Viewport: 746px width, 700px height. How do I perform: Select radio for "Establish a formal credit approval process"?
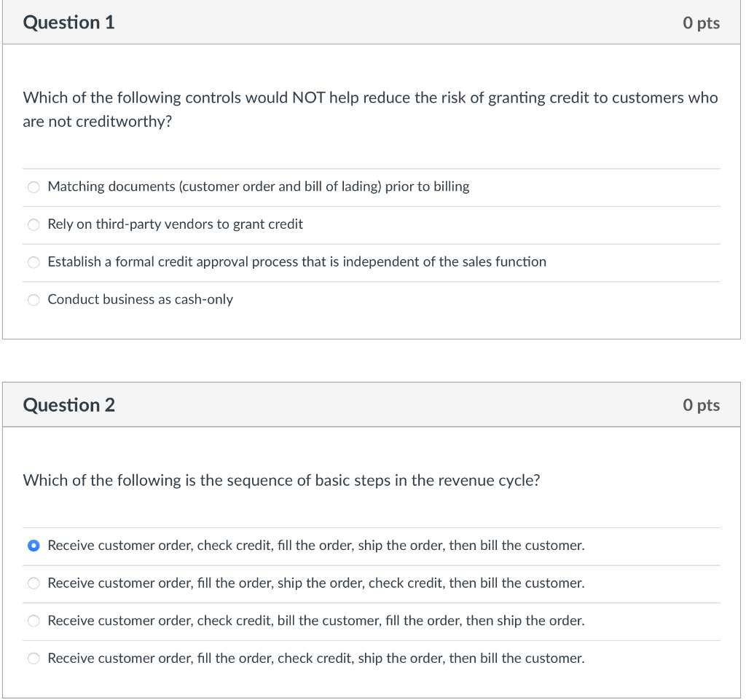pos(34,262)
